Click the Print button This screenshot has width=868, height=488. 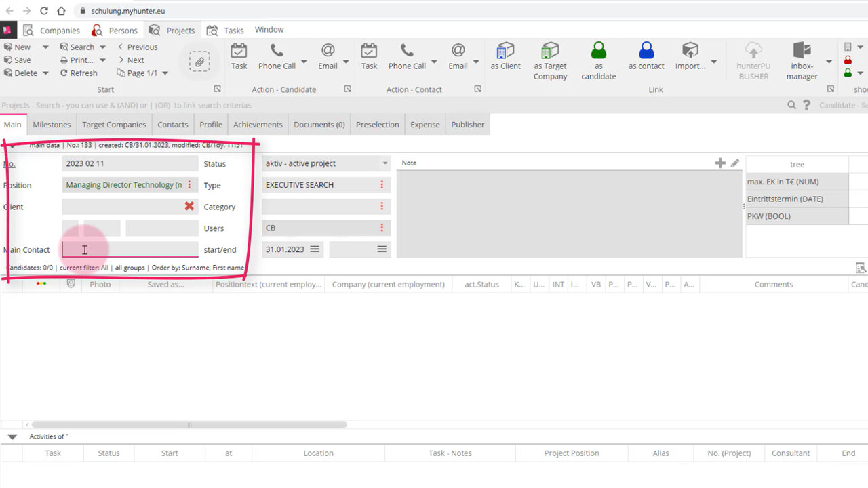[77, 60]
